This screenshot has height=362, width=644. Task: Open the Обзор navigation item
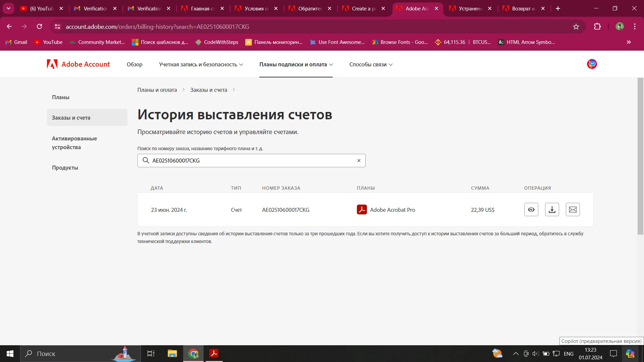pos(135,64)
